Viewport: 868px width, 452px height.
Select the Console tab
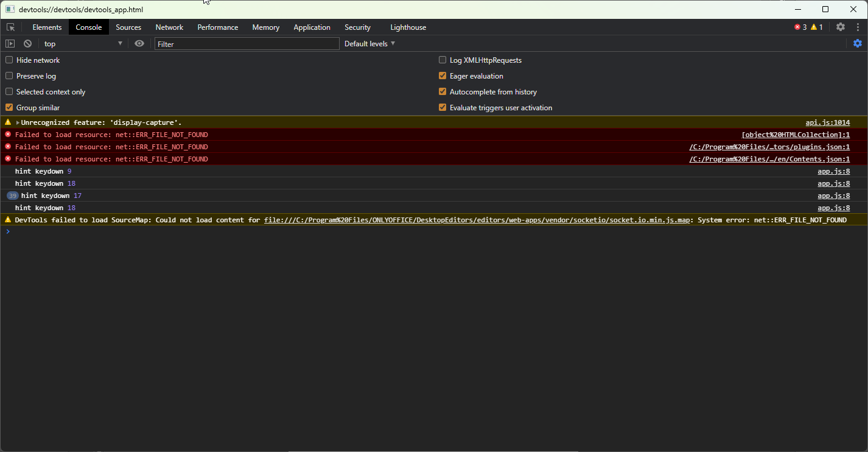click(x=89, y=27)
